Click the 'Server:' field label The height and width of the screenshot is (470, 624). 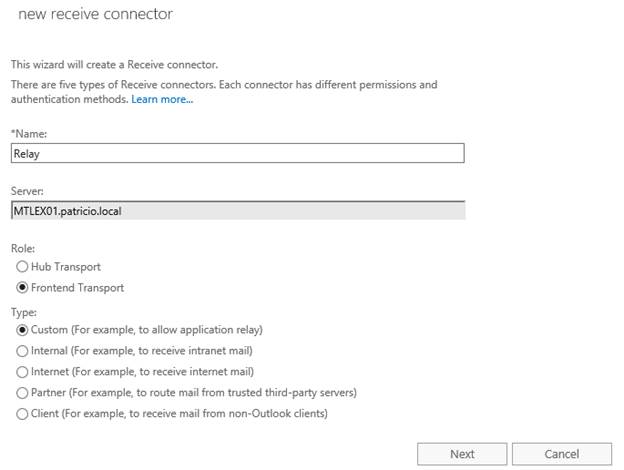tap(28, 190)
